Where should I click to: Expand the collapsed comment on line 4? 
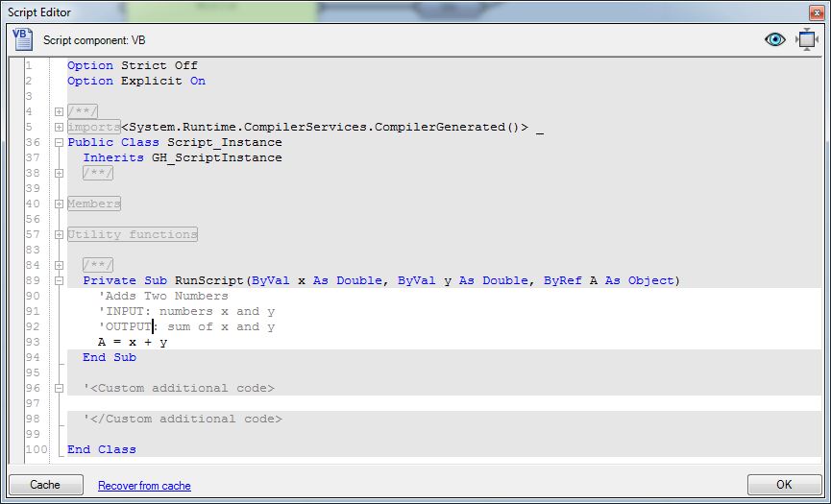point(59,111)
